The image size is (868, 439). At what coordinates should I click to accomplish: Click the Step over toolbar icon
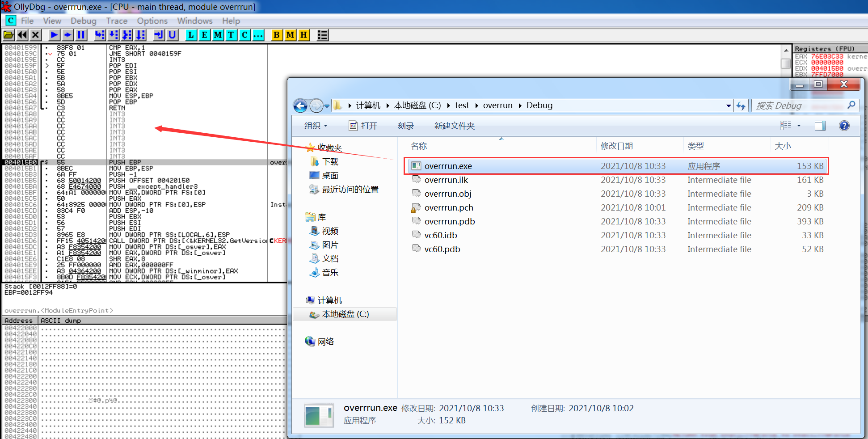coord(114,35)
